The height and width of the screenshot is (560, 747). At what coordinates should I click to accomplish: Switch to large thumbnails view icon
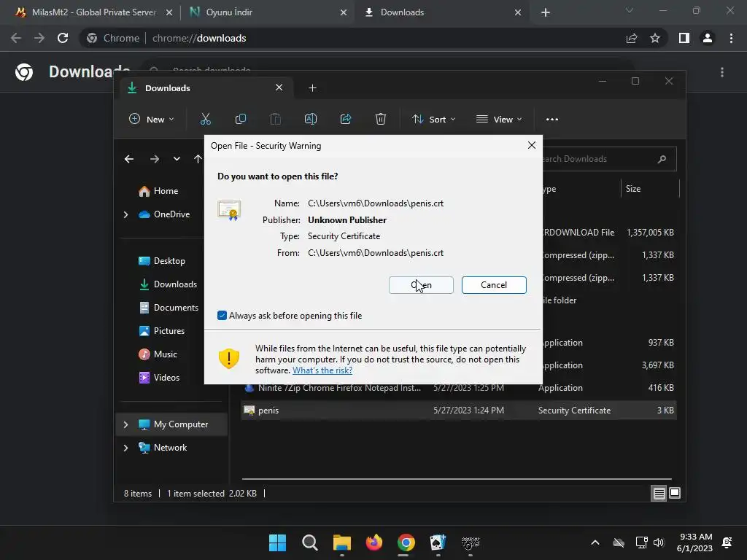click(x=675, y=494)
